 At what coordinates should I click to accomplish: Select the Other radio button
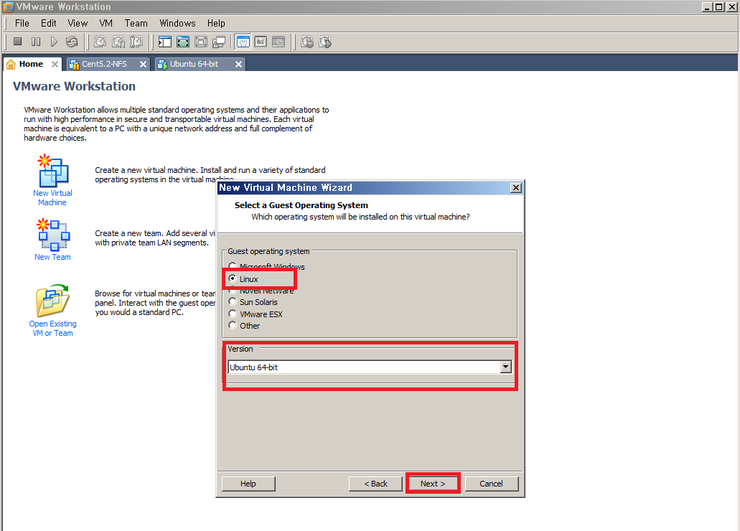coord(232,325)
